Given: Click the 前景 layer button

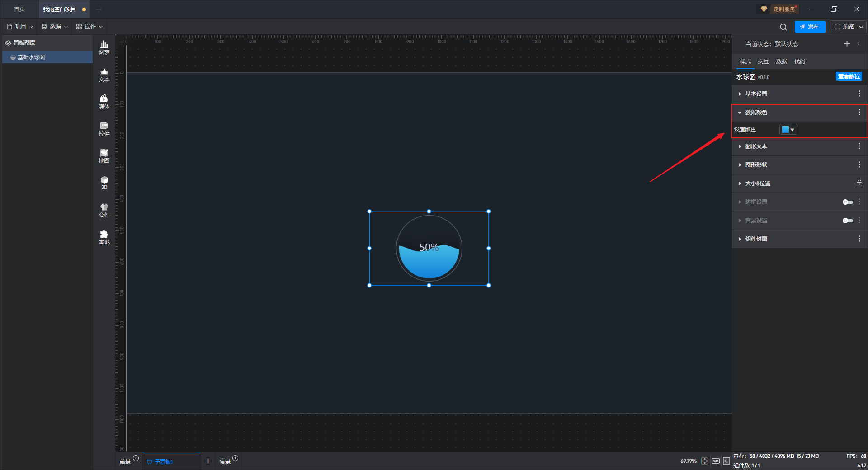Looking at the screenshot, I should tap(125, 461).
